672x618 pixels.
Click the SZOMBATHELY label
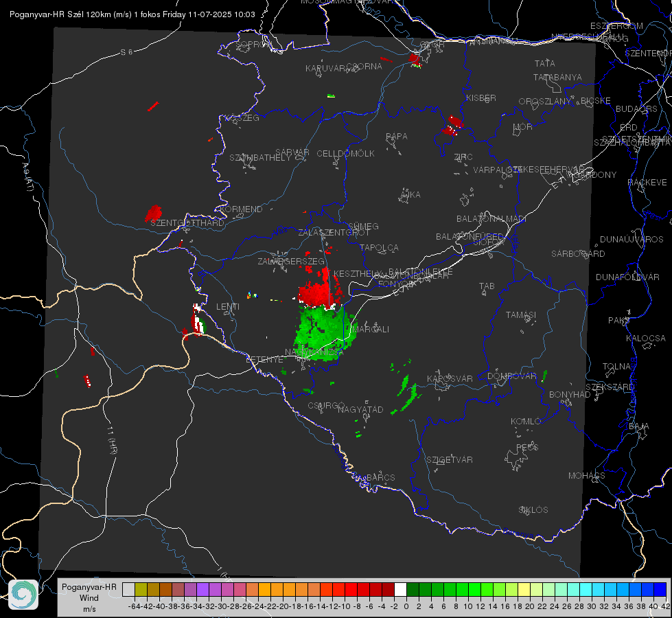coord(260,158)
